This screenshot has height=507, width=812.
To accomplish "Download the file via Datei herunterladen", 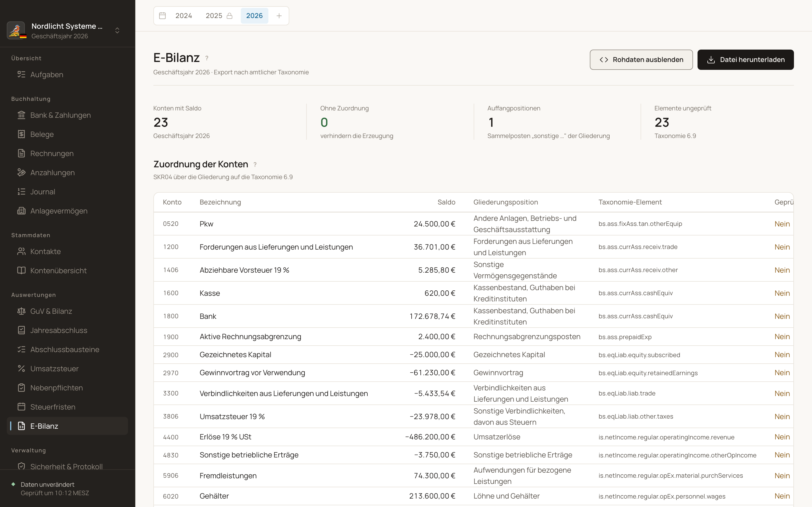I will pyautogui.click(x=745, y=60).
